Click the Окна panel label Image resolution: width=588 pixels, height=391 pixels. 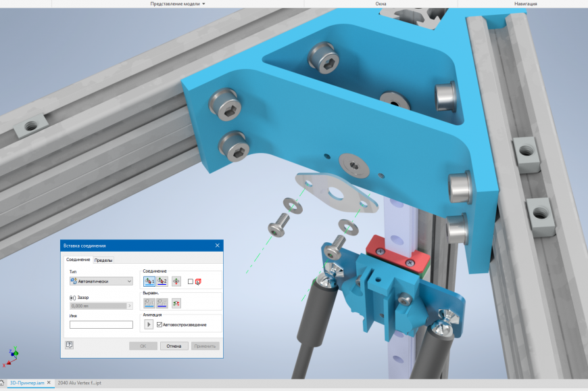381,4
